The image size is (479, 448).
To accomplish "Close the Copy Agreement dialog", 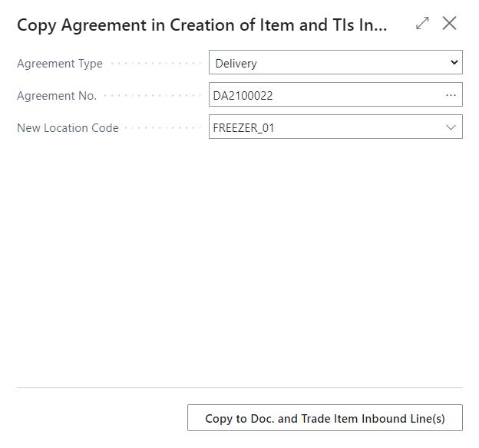I will [x=450, y=24].
